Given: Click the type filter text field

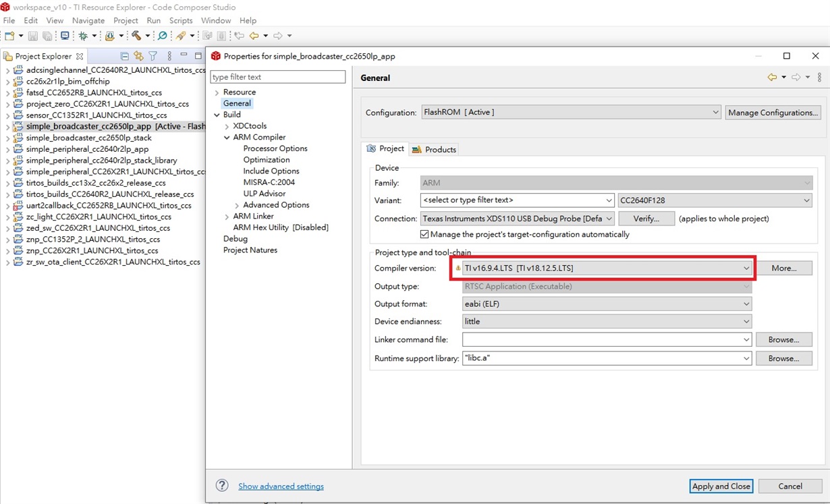Looking at the screenshot, I should point(277,77).
